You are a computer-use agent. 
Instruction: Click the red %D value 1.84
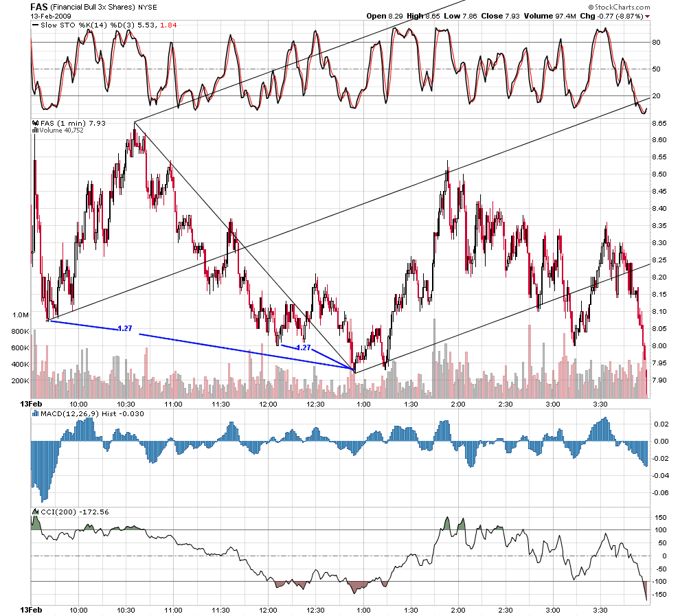tap(169, 25)
